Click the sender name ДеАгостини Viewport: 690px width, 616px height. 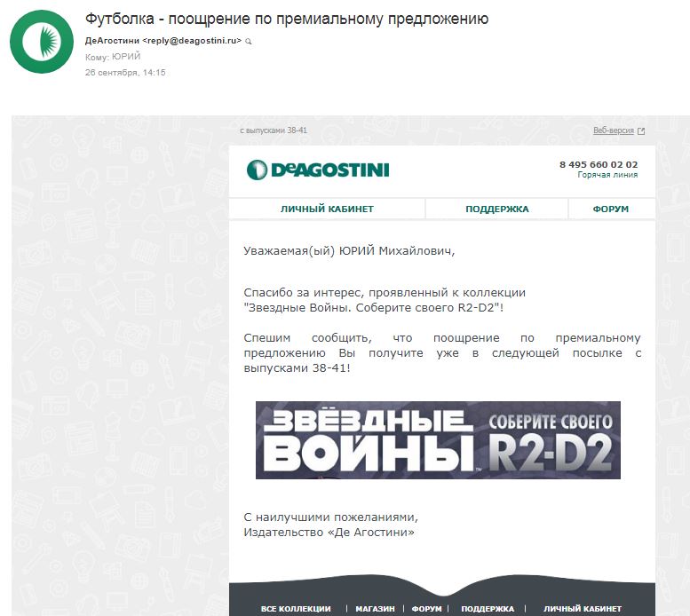[x=112, y=41]
